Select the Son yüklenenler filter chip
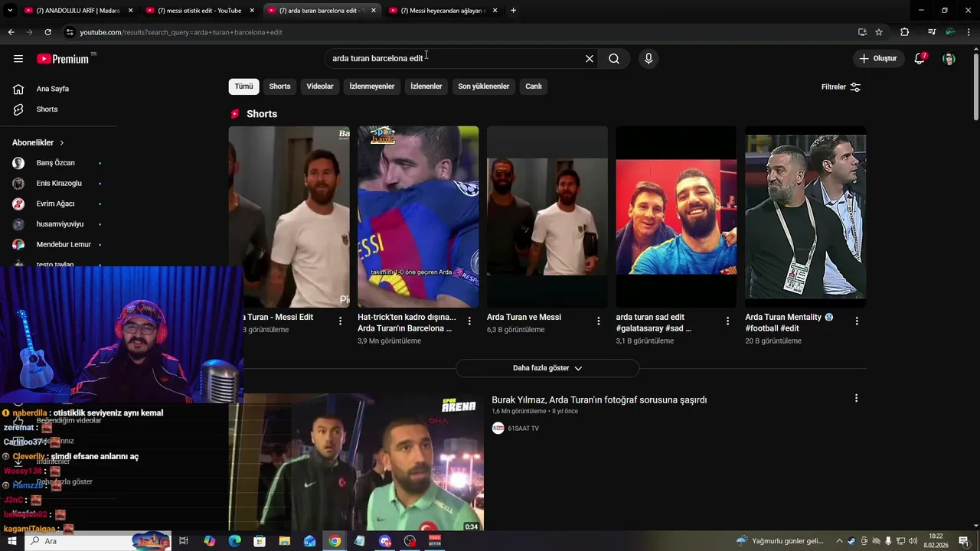The width and height of the screenshot is (980, 551). coord(484,86)
